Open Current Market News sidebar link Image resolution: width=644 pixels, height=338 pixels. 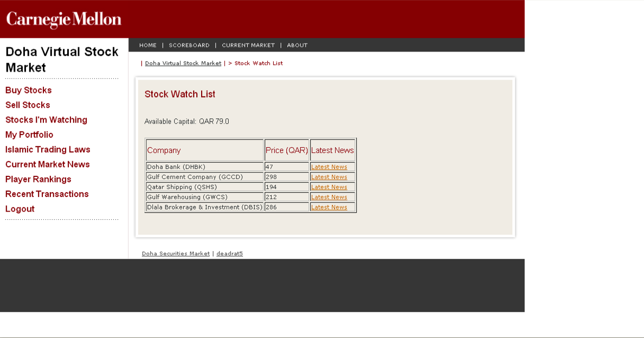tap(47, 164)
